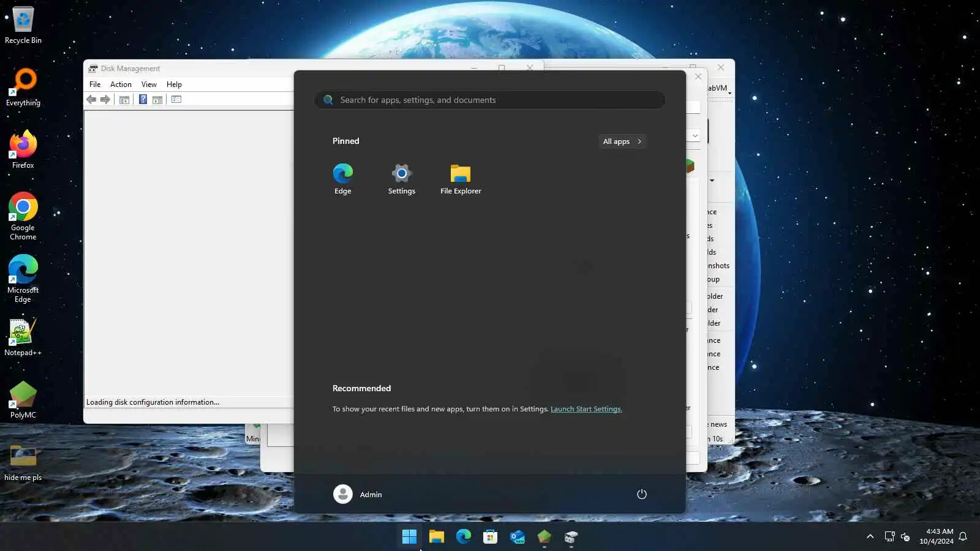Select the 'hide me pls' desktop folder

tap(23, 462)
